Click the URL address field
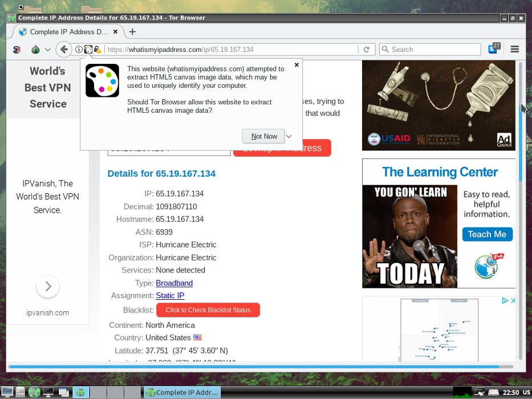Screen dimensions: 532x399 [x=232, y=50]
